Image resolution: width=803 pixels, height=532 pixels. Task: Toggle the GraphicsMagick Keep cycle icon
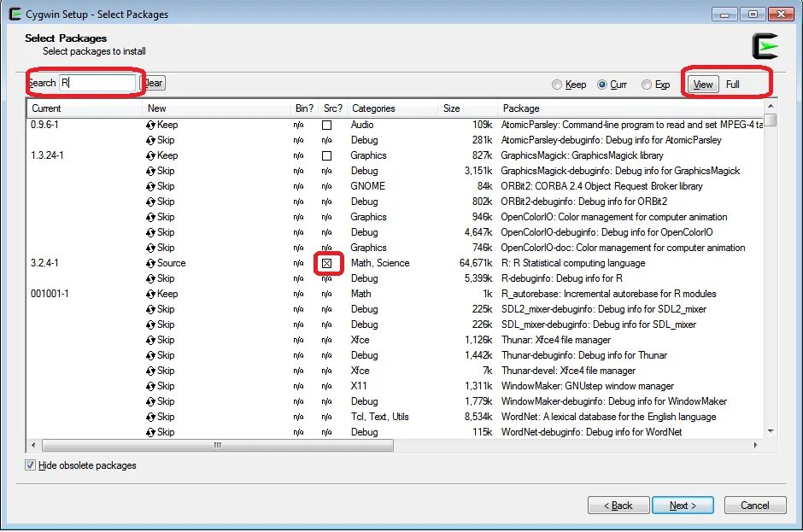[x=150, y=155]
